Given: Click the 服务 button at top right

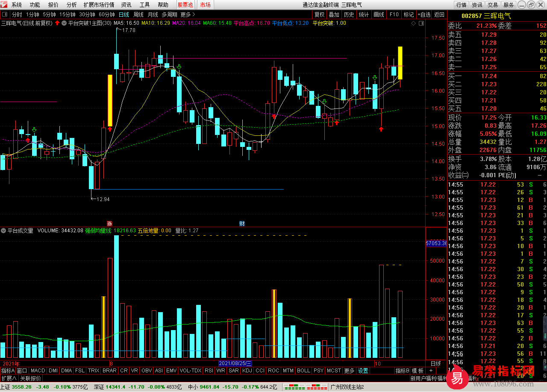Looking at the screenshot, I should pyautogui.click(x=509, y=5).
